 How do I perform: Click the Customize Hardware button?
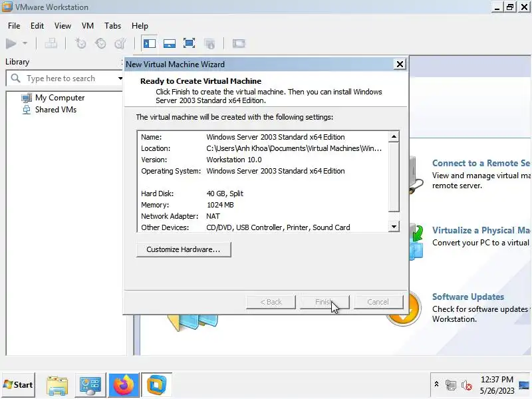click(x=184, y=249)
